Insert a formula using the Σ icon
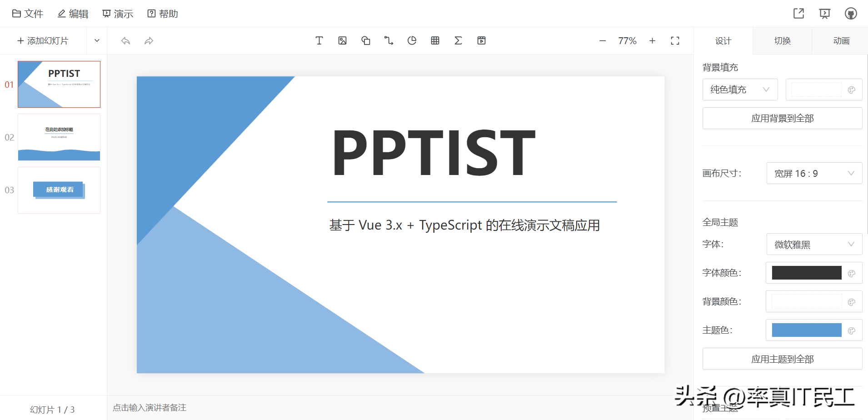The width and height of the screenshot is (868, 420). coord(458,40)
